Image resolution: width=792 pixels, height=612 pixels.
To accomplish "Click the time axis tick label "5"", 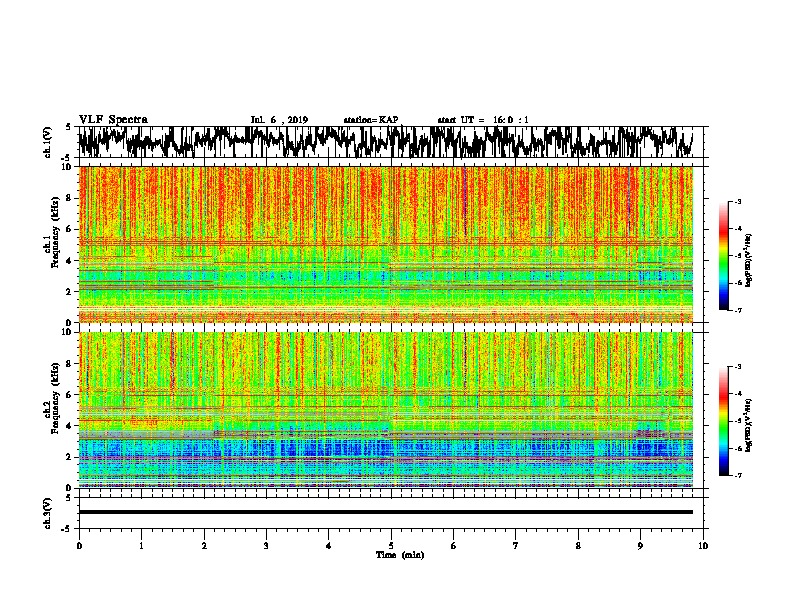I will tap(391, 546).
